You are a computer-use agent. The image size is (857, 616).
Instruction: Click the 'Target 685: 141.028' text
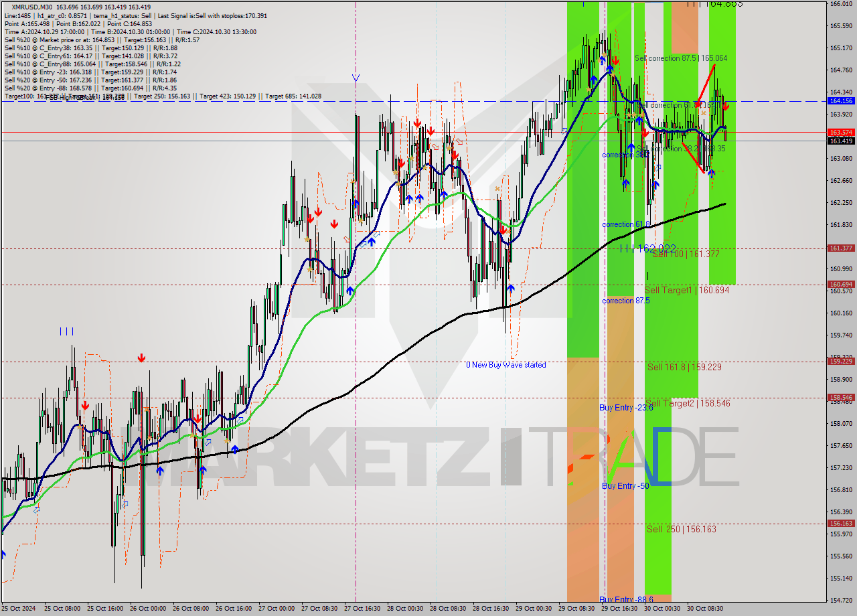pos(293,96)
